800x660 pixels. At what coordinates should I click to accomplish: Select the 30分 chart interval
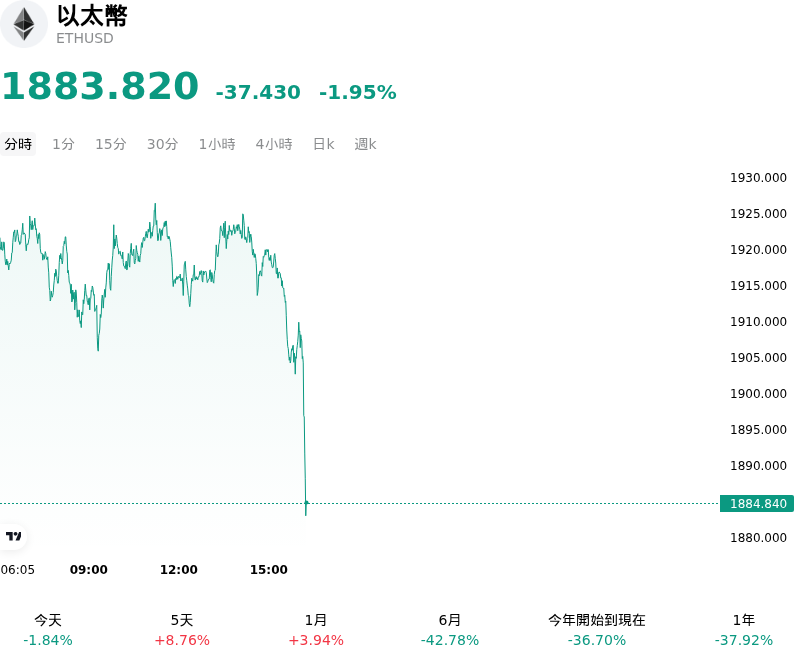[x=162, y=144]
